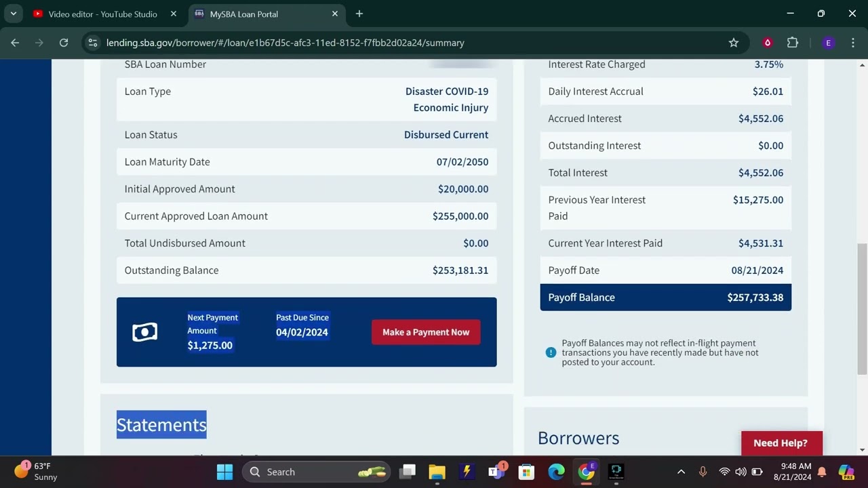Open the notification bell
This screenshot has height=488, width=868.
822,472
